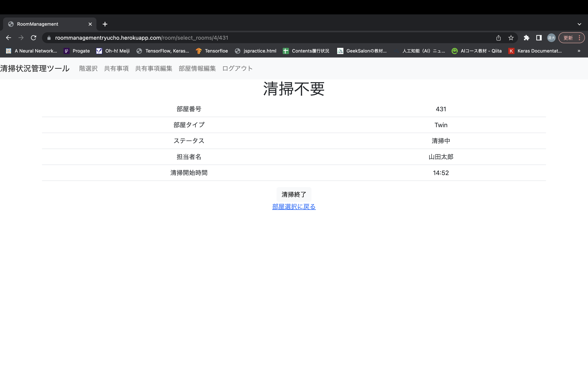Screen dimensions: 588x382
Task: Open the AIコース教材 - Qiita bookmark
Action: point(477,51)
